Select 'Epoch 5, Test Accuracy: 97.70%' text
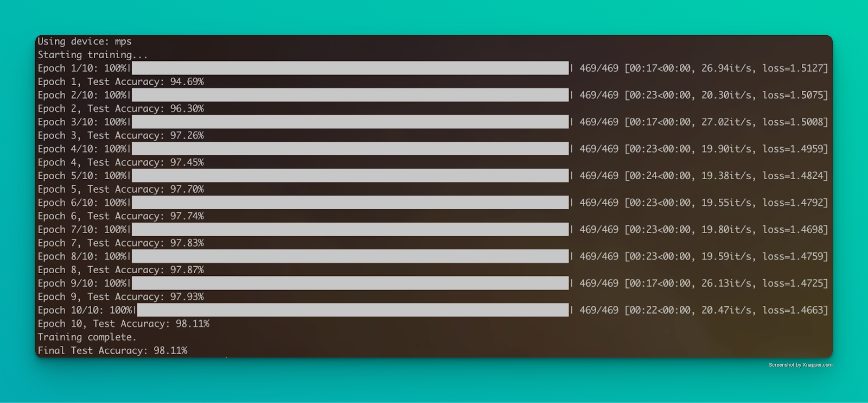Viewport: 868px width, 403px height. click(121, 189)
